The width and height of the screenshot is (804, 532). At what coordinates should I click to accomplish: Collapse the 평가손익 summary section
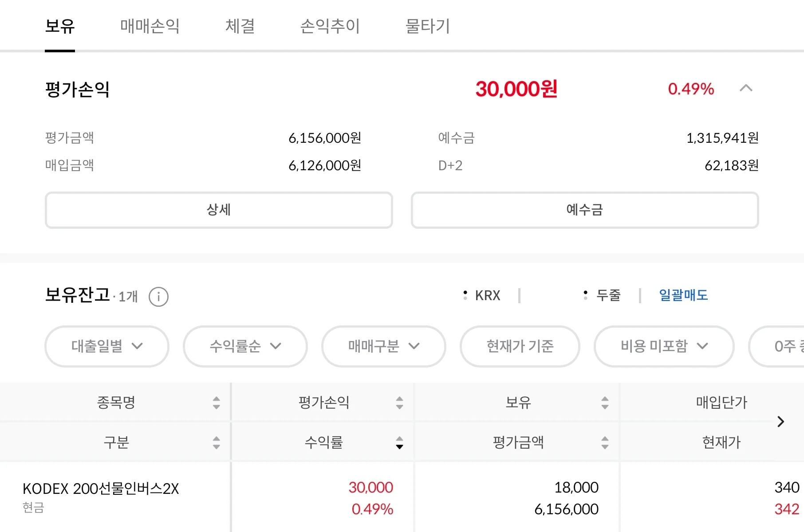[x=746, y=88]
